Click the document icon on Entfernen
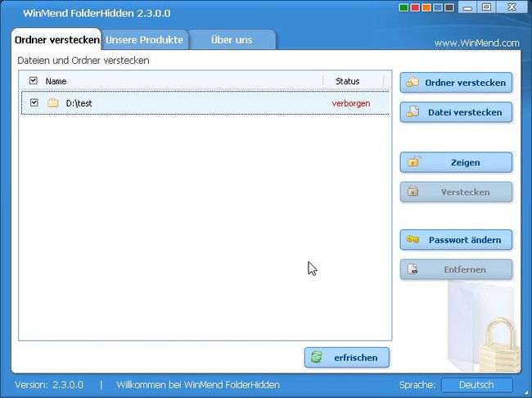Image resolution: width=532 pixels, height=398 pixels. (413, 269)
